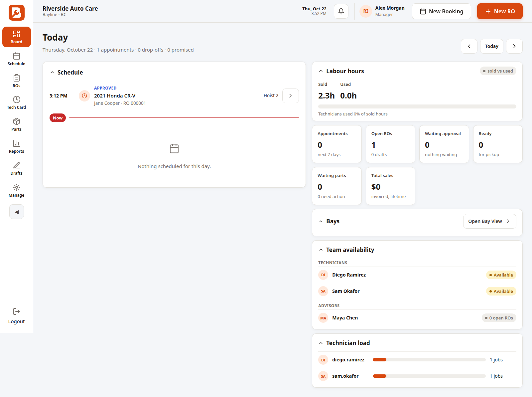The image size is (532, 397).
Task: Click the 2021 Honda CR-V title
Action: (115, 96)
